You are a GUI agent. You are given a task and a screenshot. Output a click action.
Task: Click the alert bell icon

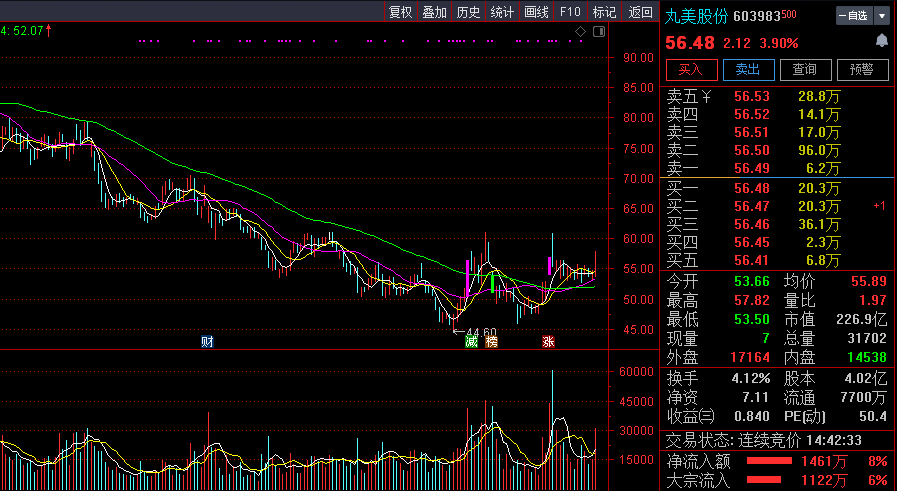[x=881, y=41]
